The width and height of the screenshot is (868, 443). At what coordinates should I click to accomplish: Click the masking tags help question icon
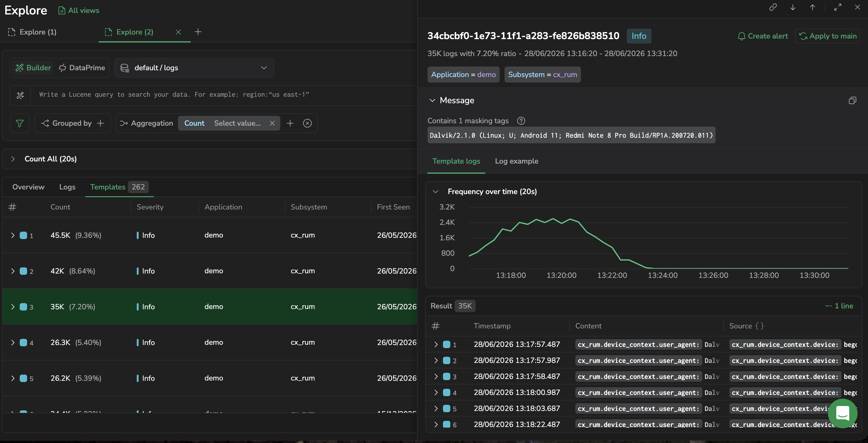pos(521,120)
